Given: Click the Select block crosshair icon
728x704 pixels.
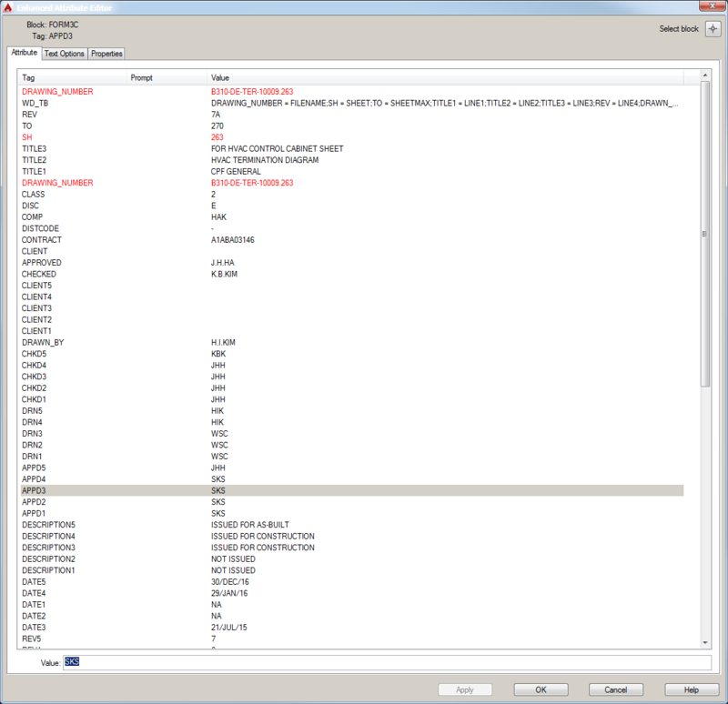Looking at the screenshot, I should point(713,29).
